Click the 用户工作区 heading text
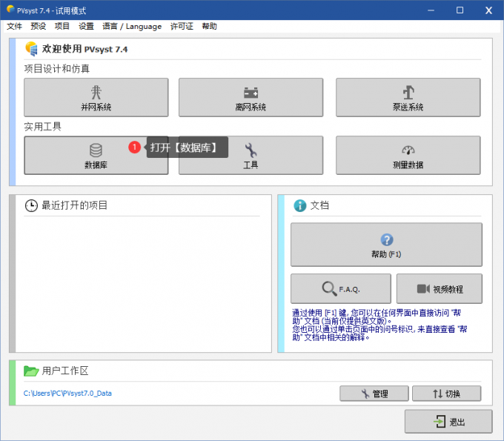The image size is (504, 441). point(65,371)
